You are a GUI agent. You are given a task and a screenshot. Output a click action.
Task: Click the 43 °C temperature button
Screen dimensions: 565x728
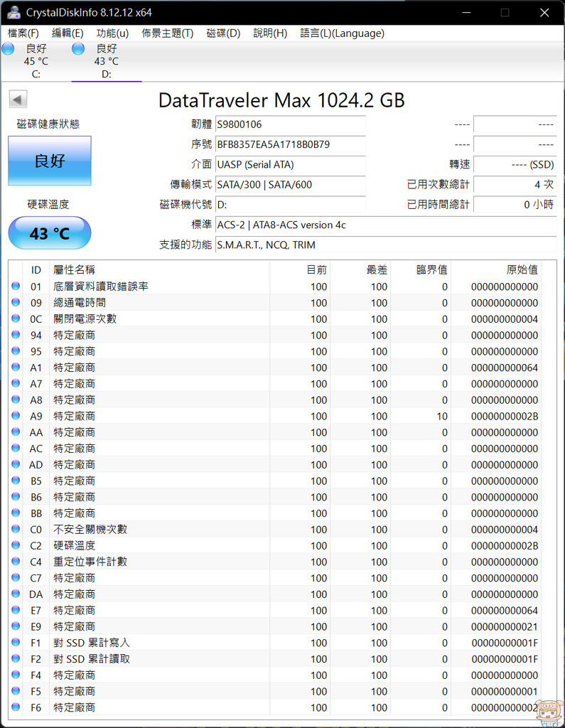[50, 232]
